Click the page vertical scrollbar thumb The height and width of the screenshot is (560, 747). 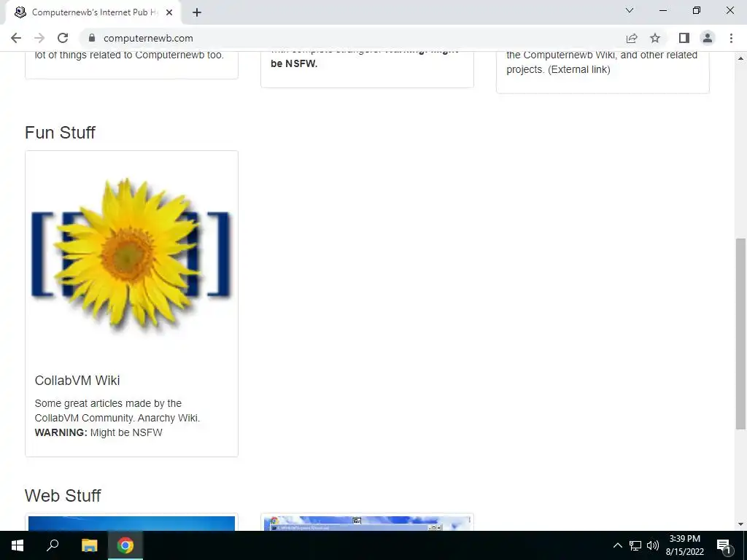coord(740,333)
